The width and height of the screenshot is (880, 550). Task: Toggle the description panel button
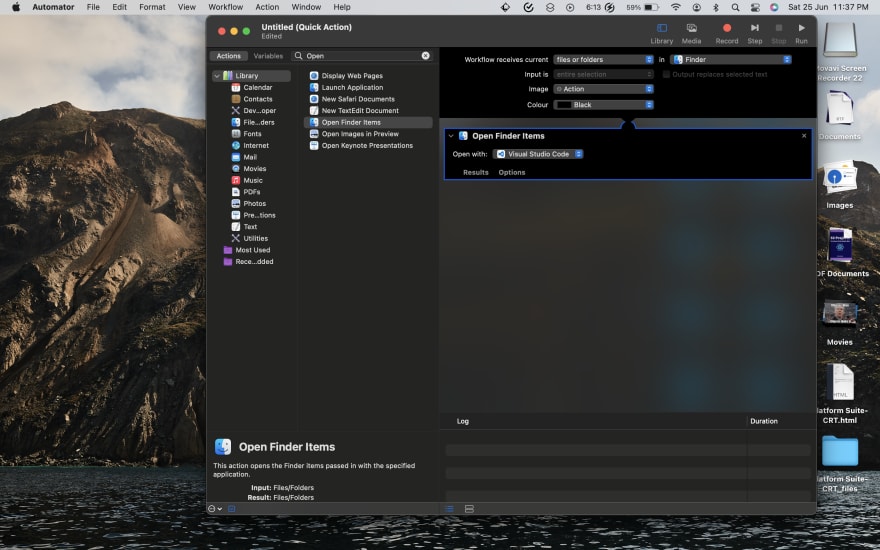pos(232,509)
